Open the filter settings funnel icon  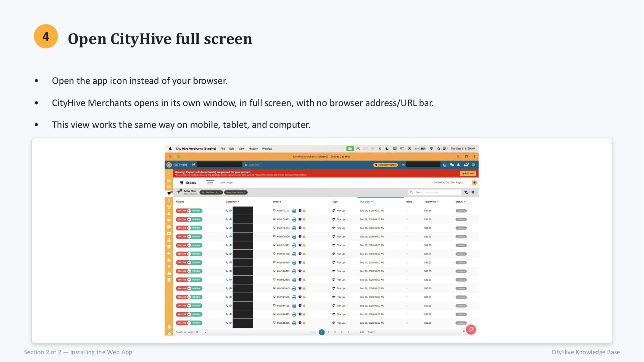[466, 192]
